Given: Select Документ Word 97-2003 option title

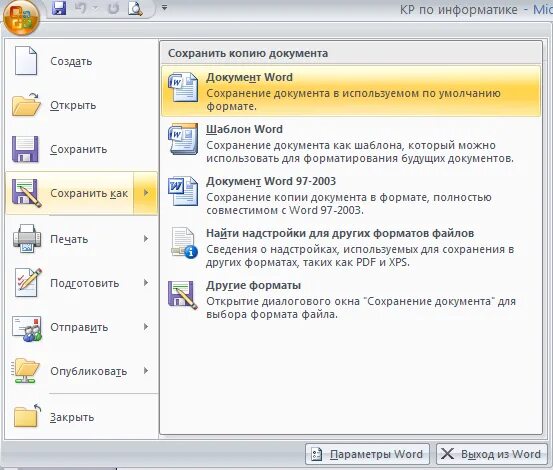Looking at the screenshot, I should pyautogui.click(x=271, y=181).
